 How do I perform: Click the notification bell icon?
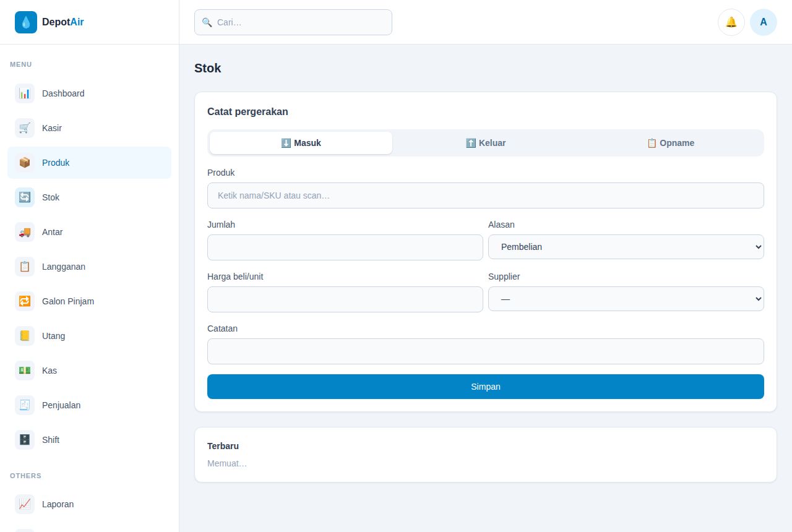(731, 22)
